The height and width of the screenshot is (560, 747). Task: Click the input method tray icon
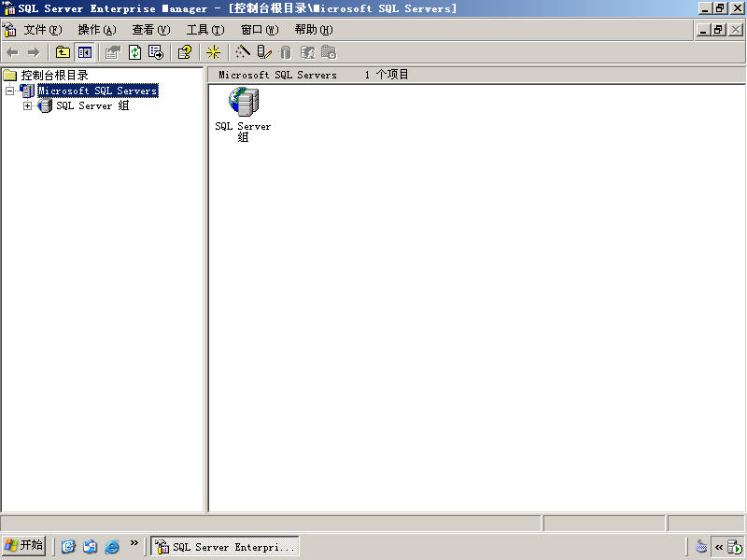701,546
